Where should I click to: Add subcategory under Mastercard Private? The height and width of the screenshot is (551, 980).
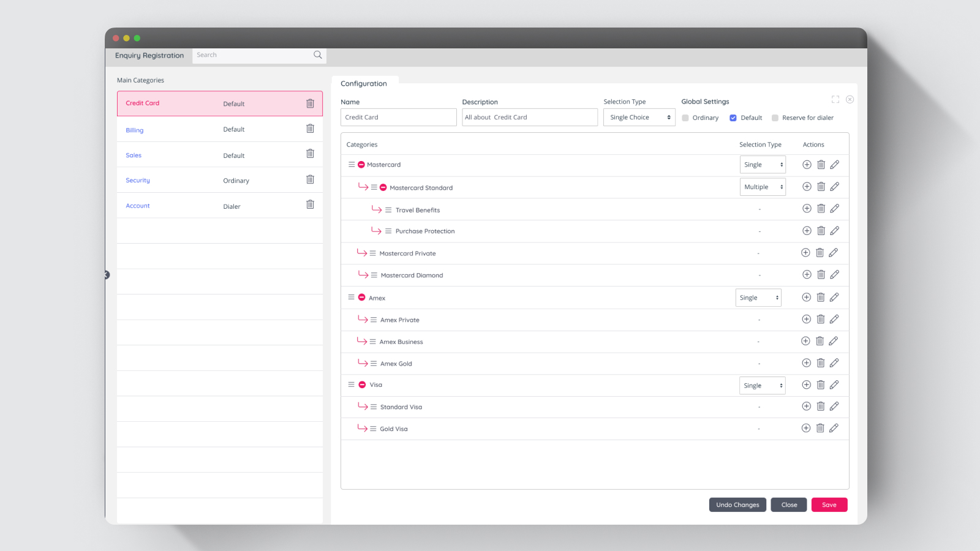pos(805,253)
